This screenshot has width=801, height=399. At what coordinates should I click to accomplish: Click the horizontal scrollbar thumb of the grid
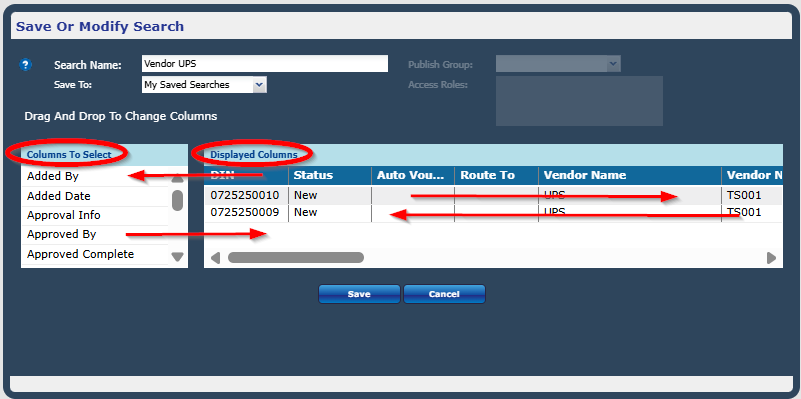296,257
